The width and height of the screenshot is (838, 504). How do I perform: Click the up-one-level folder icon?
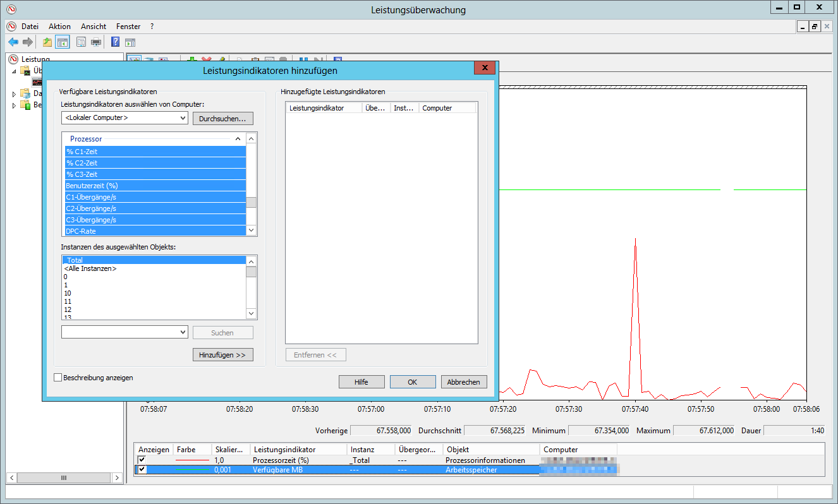coord(47,42)
